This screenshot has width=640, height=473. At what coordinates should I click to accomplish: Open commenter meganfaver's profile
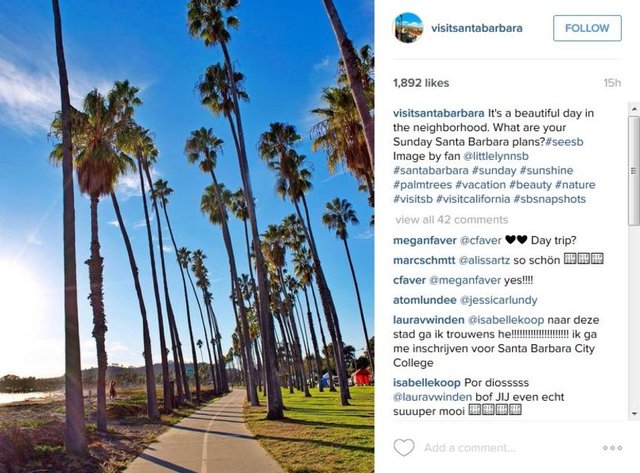pos(425,241)
